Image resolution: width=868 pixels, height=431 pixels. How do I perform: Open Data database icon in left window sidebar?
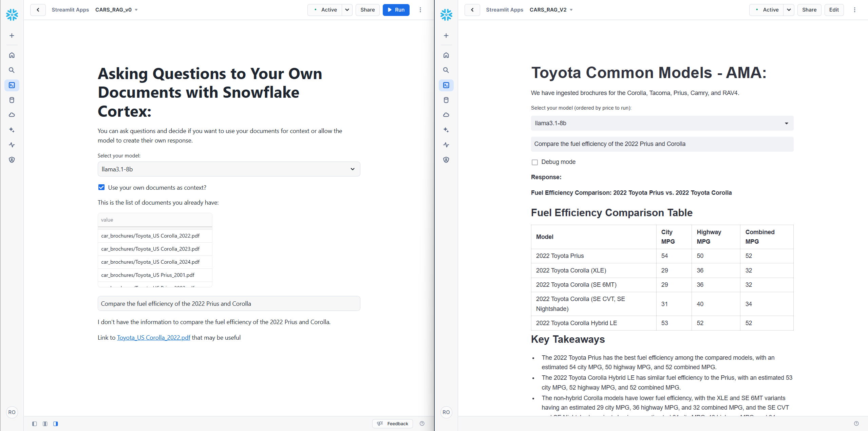click(x=12, y=100)
